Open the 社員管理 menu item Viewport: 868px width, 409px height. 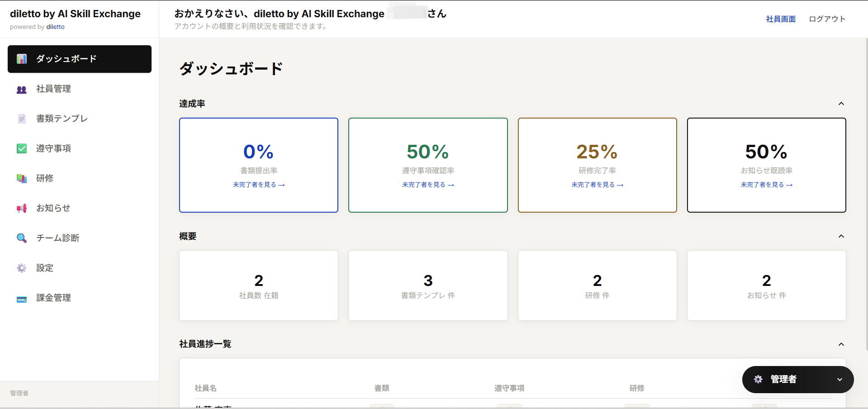point(80,89)
